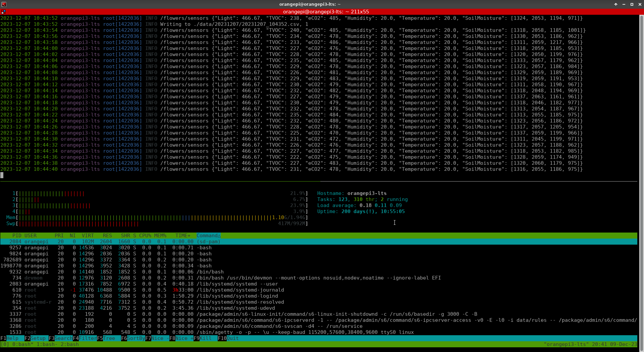Screen dimensions: 644x352
Task: Click the Command column header
Action: [x=209, y=236]
